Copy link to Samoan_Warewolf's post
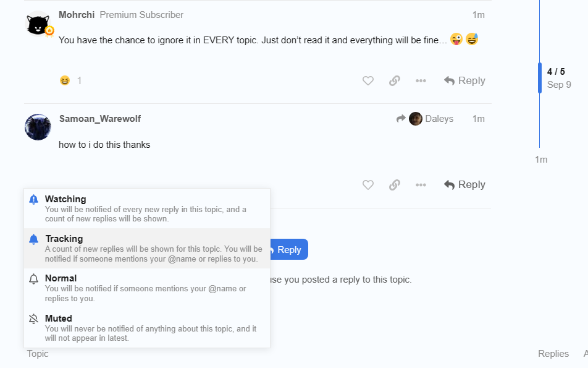 (x=395, y=185)
